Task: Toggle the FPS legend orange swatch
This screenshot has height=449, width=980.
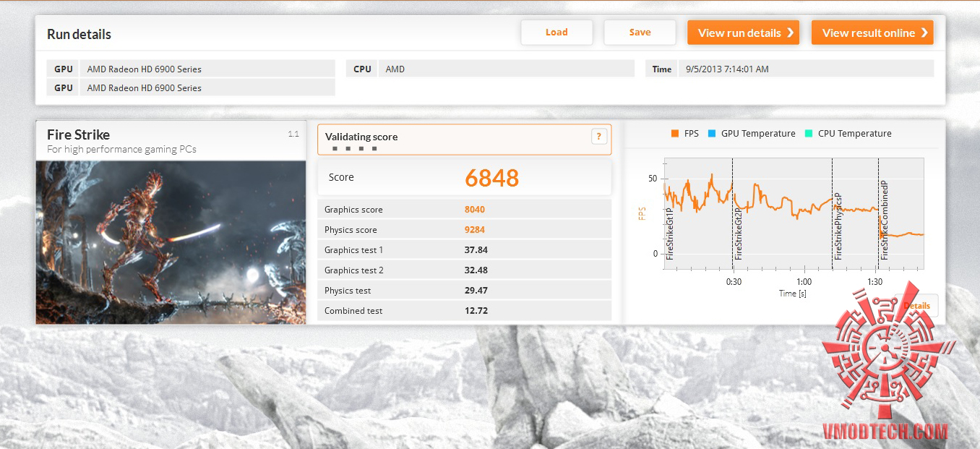Action: 675,134
